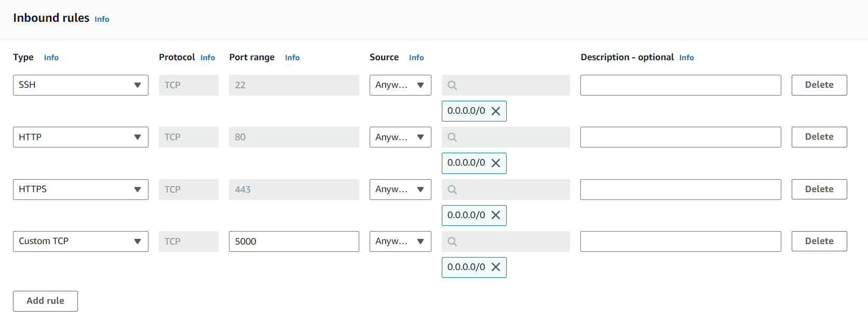The width and height of the screenshot is (868, 323).
Task: Remove 0.0.0.0/0 source from Custom TCP rule
Action: pyautogui.click(x=496, y=267)
